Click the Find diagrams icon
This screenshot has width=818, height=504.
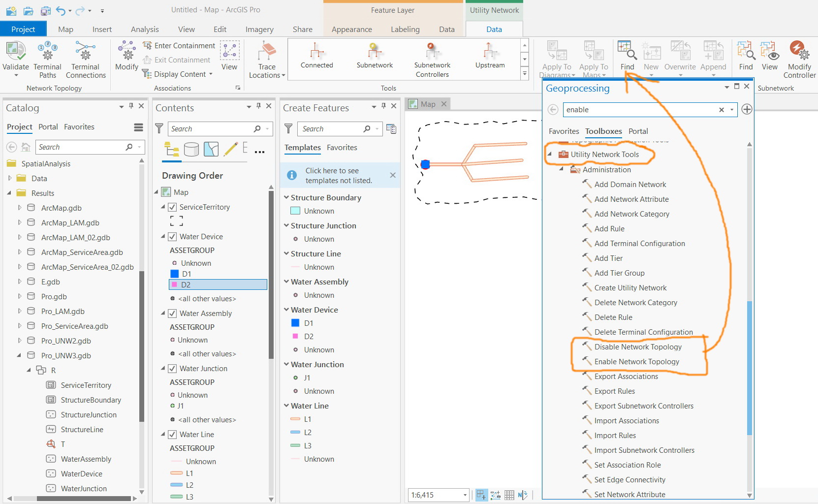pyautogui.click(x=627, y=56)
